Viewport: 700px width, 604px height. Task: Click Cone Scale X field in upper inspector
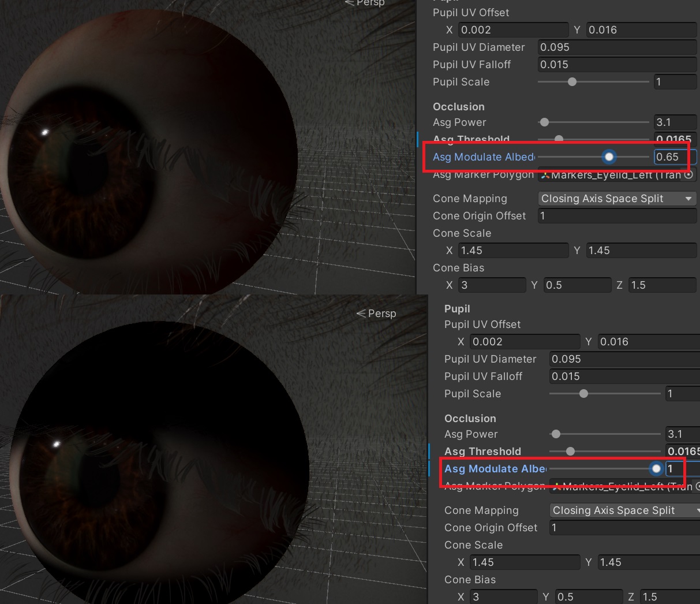[x=514, y=251]
